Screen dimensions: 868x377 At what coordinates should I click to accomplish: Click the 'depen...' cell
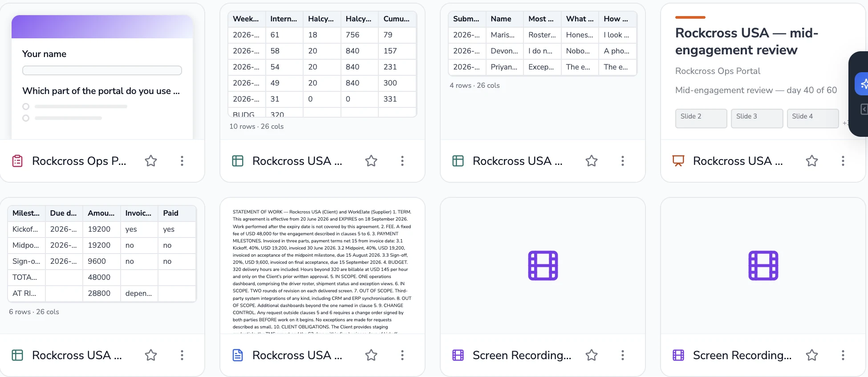pos(139,293)
